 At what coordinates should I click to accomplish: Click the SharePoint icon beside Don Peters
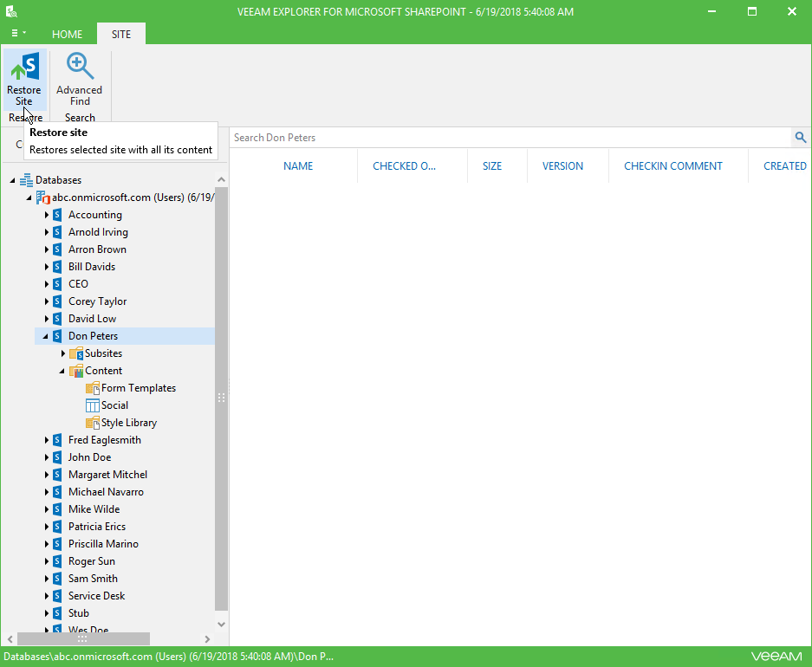point(57,336)
